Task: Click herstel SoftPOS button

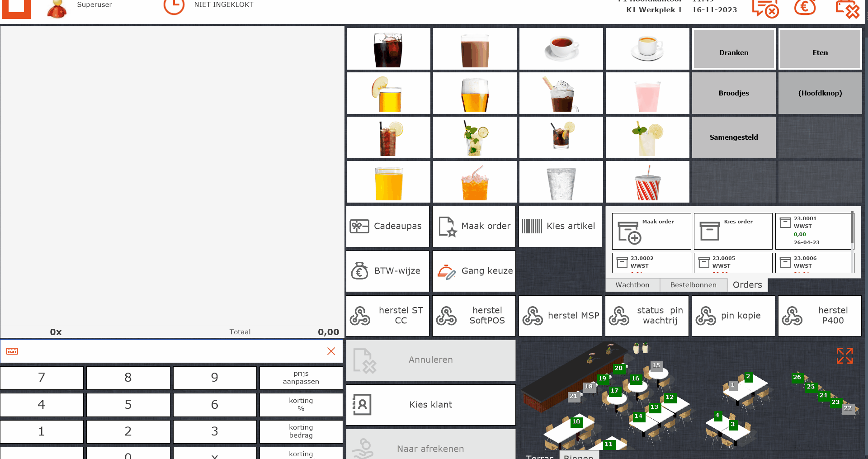Action: pos(474,316)
